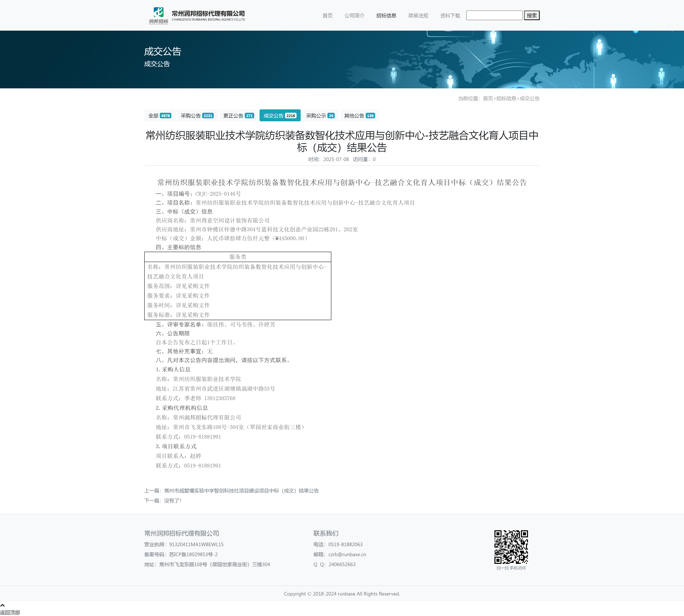Screen dimensions: 684x616
Task: Switch to the 采购公告 2231 tab
Action: (x=197, y=116)
